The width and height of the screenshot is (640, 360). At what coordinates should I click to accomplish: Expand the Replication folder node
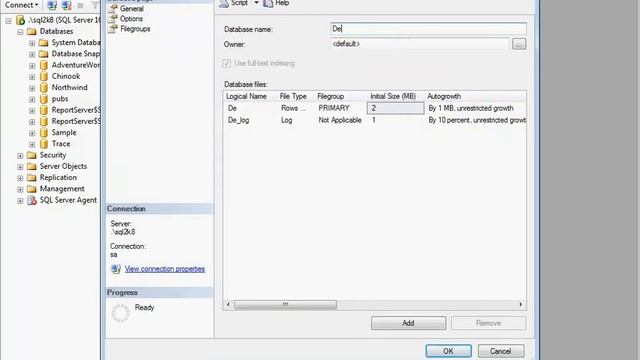click(20, 178)
